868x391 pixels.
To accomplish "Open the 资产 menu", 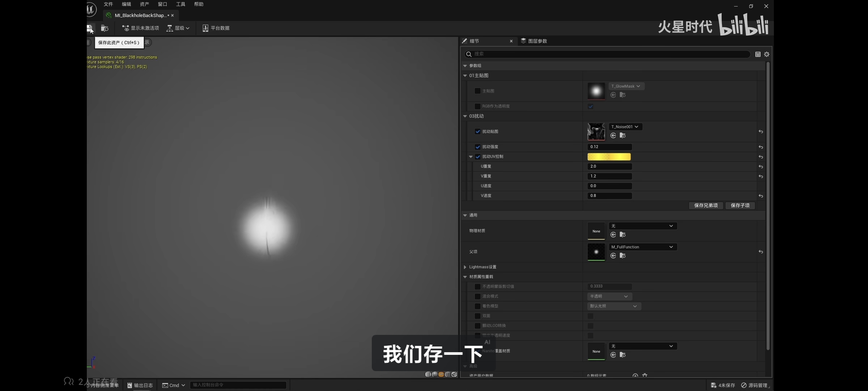I will 144,4.
